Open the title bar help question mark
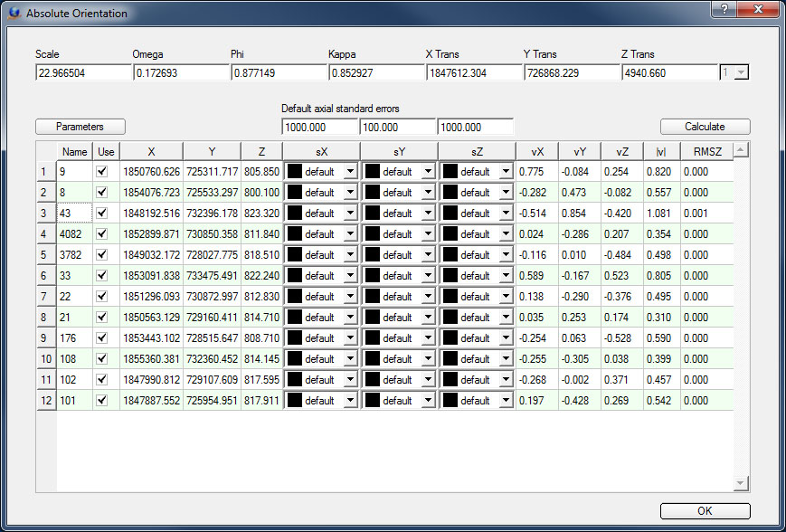 coord(724,8)
